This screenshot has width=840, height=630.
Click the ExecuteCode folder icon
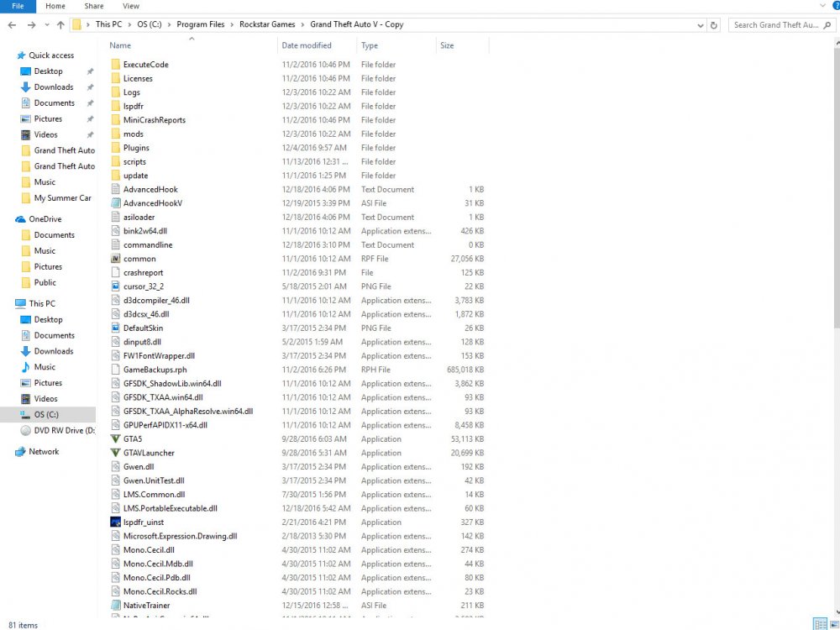coord(115,65)
